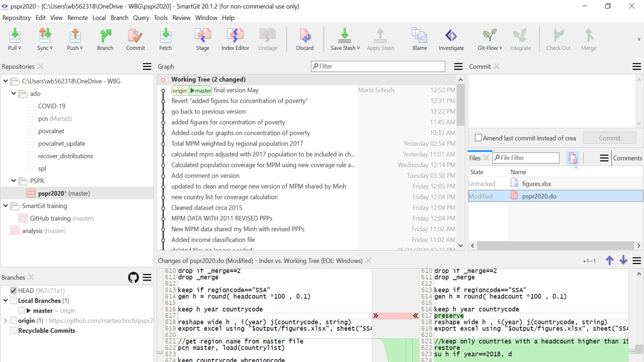Open the Tools menu
The height and width of the screenshot is (362, 644).
(x=160, y=18)
